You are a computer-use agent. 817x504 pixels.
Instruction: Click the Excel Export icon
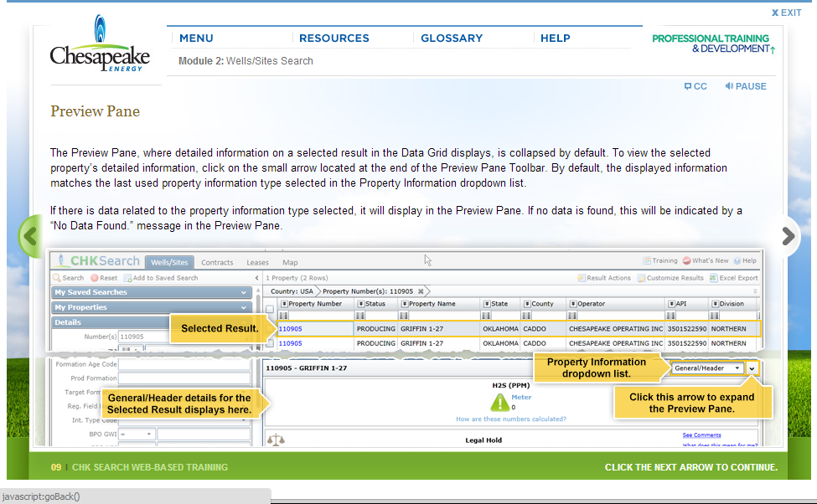(714, 278)
